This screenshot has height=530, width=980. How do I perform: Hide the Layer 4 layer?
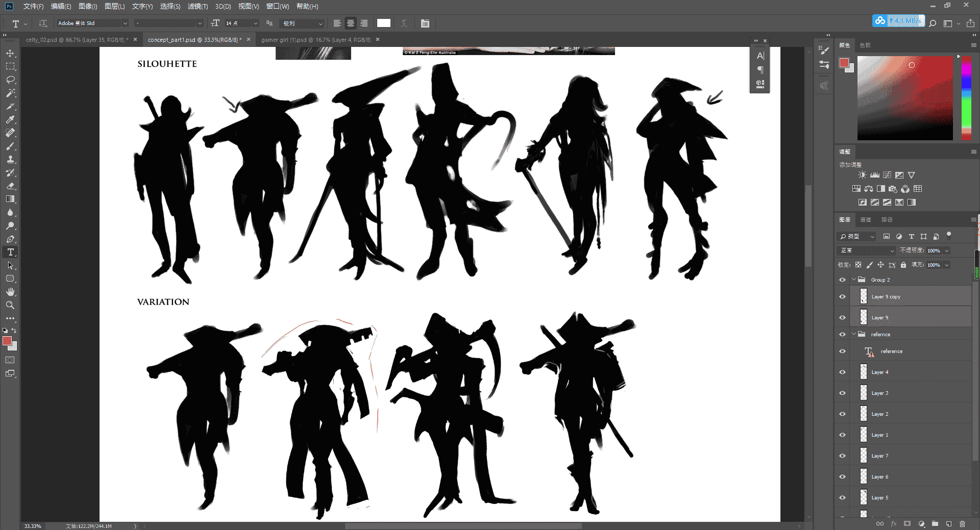(842, 372)
